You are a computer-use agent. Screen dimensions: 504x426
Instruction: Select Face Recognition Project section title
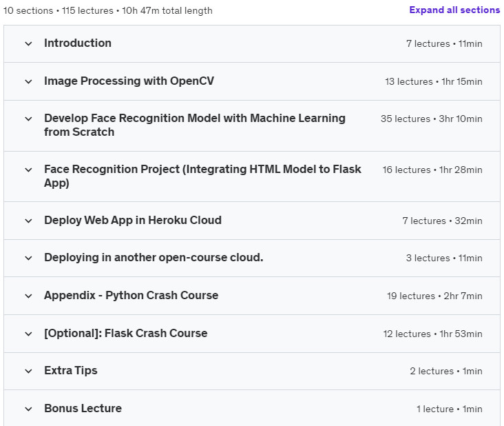[202, 176]
